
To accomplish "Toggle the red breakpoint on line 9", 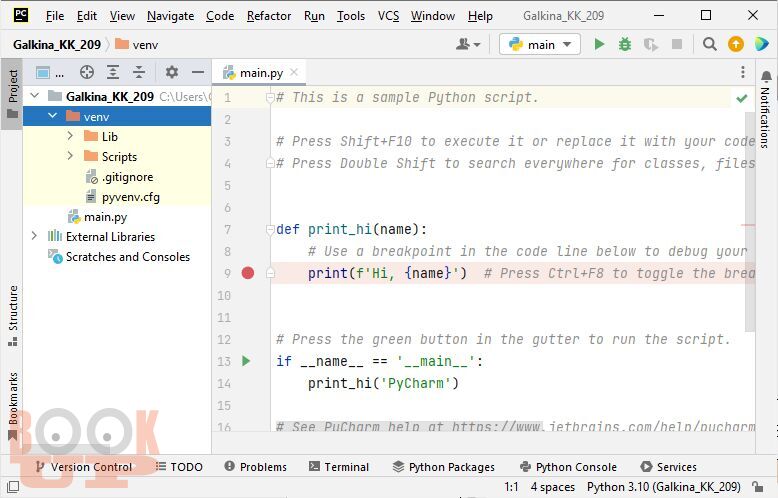I will tap(248, 272).
